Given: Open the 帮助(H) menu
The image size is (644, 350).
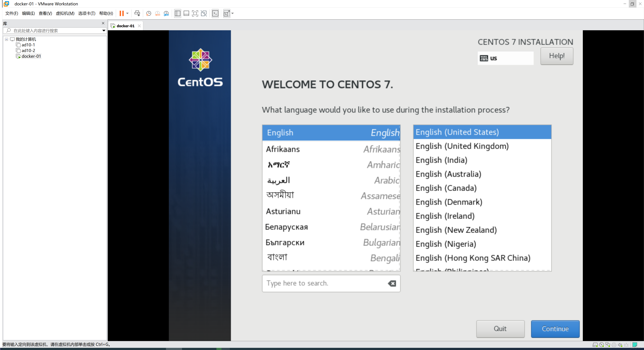Looking at the screenshot, I should tap(106, 14).
